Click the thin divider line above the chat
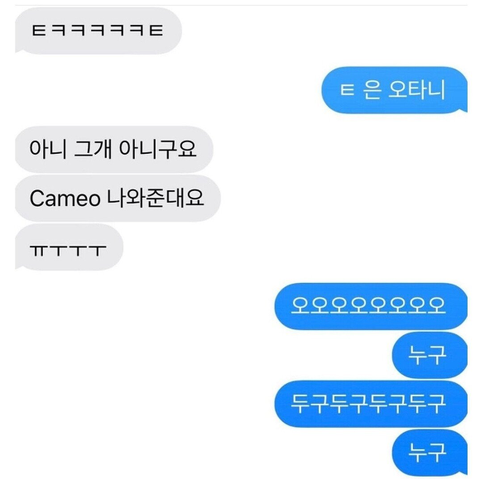The image size is (480, 479). (x=241, y=5)
